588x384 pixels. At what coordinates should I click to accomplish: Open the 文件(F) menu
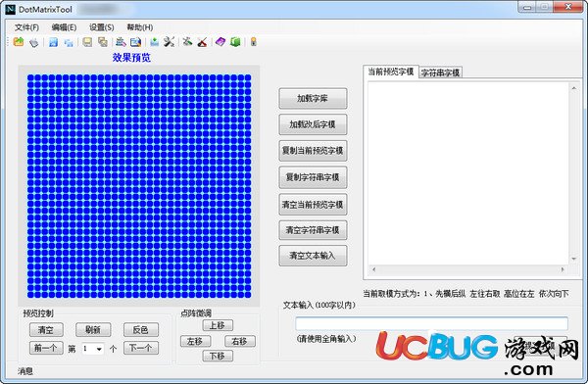tap(26, 27)
